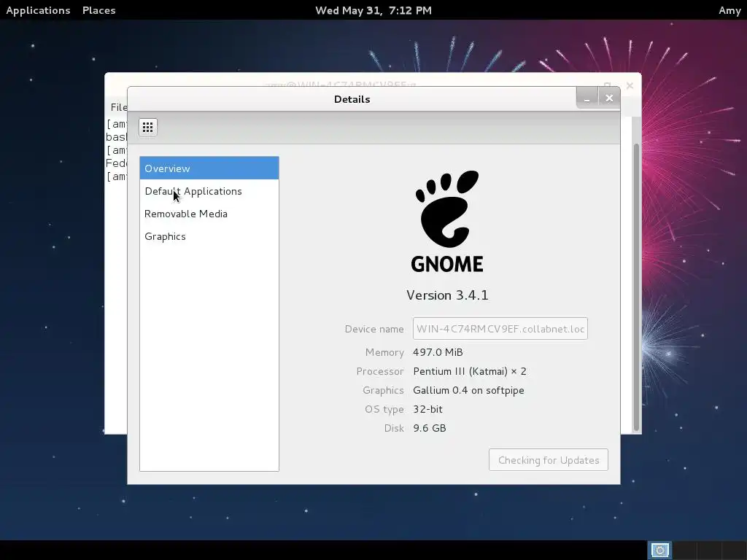This screenshot has width=747, height=560.
Task: Click the OS type value 32-bit
Action: pyautogui.click(x=427, y=409)
